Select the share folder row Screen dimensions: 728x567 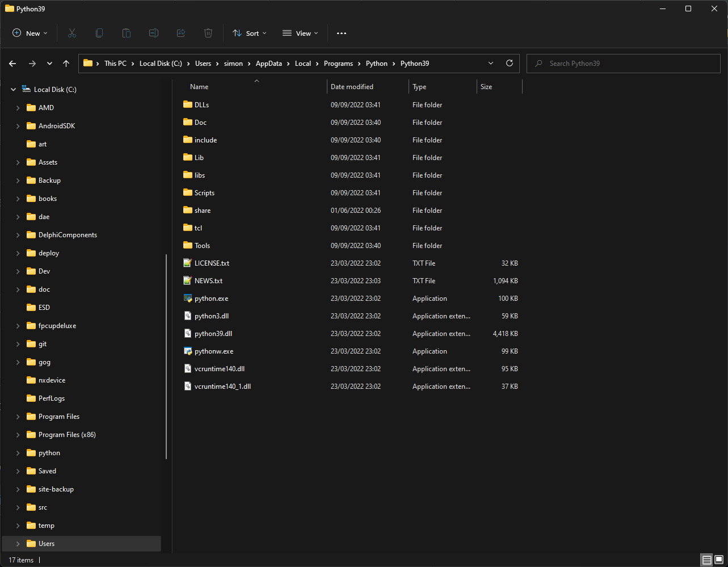351,211
